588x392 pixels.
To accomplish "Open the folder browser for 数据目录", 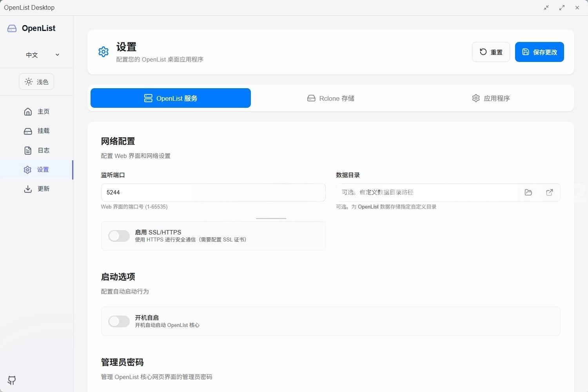I will point(528,192).
